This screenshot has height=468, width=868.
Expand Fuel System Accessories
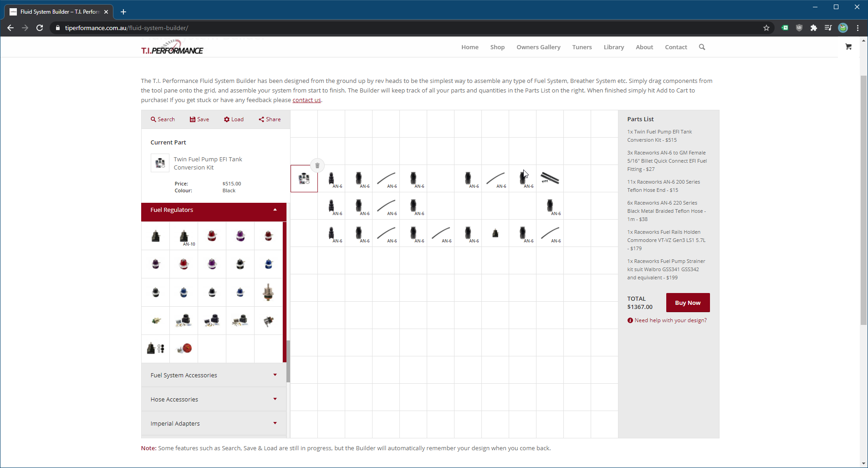pyautogui.click(x=214, y=375)
